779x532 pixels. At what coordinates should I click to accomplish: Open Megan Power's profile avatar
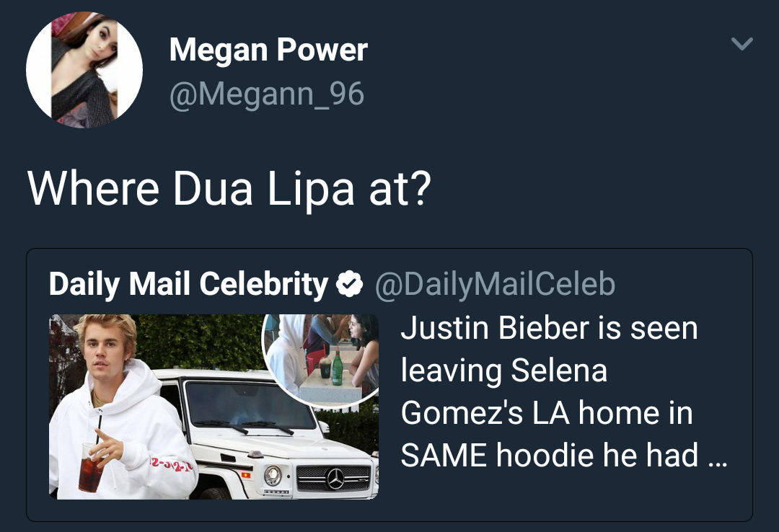click(x=84, y=70)
